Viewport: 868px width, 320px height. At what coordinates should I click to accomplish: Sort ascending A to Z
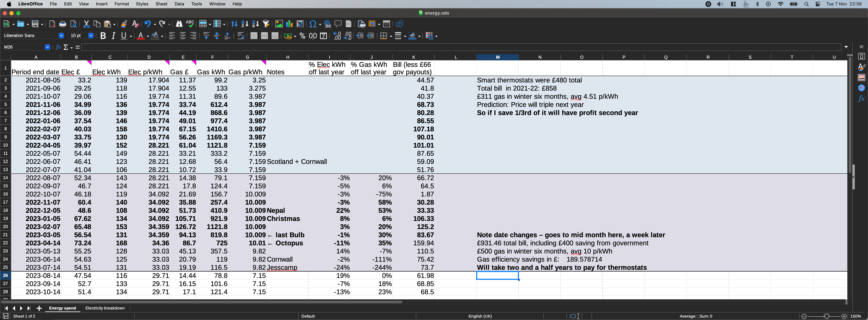pyautogui.click(x=245, y=24)
